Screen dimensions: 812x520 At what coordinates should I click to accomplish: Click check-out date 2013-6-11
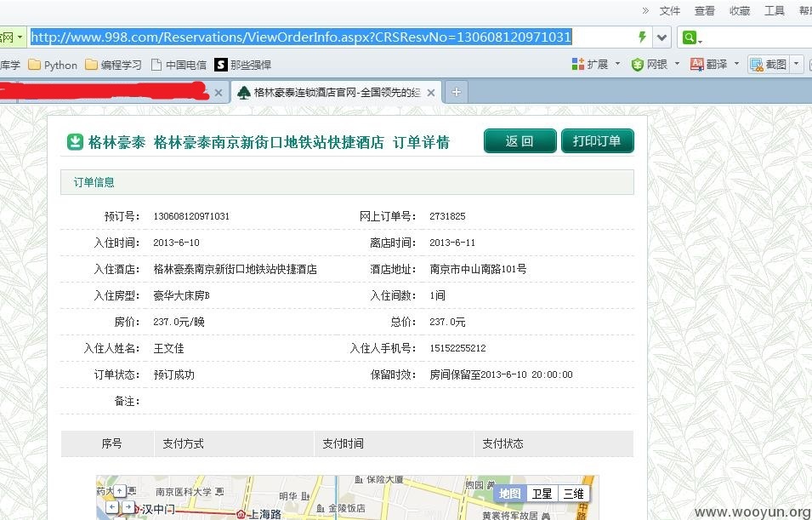point(452,243)
